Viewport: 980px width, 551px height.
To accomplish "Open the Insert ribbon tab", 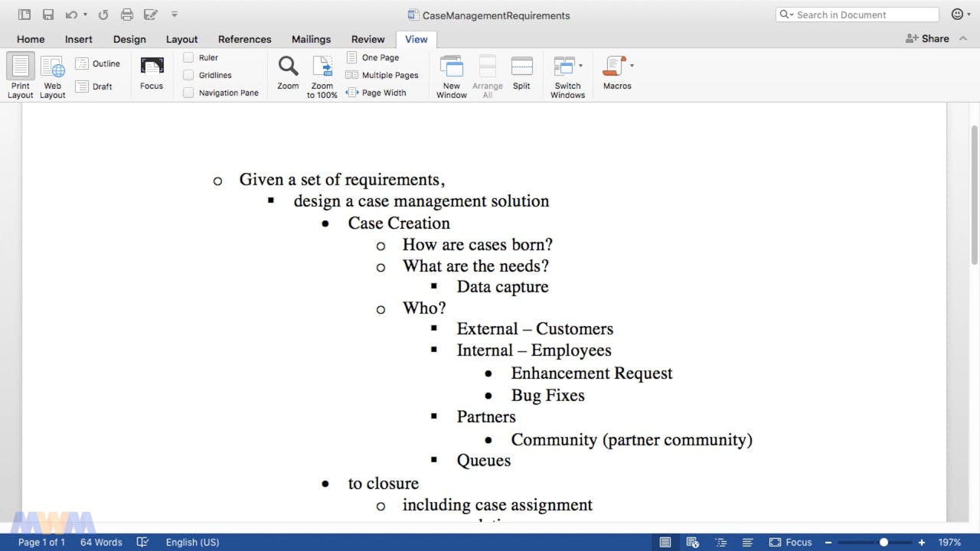I will click(79, 39).
